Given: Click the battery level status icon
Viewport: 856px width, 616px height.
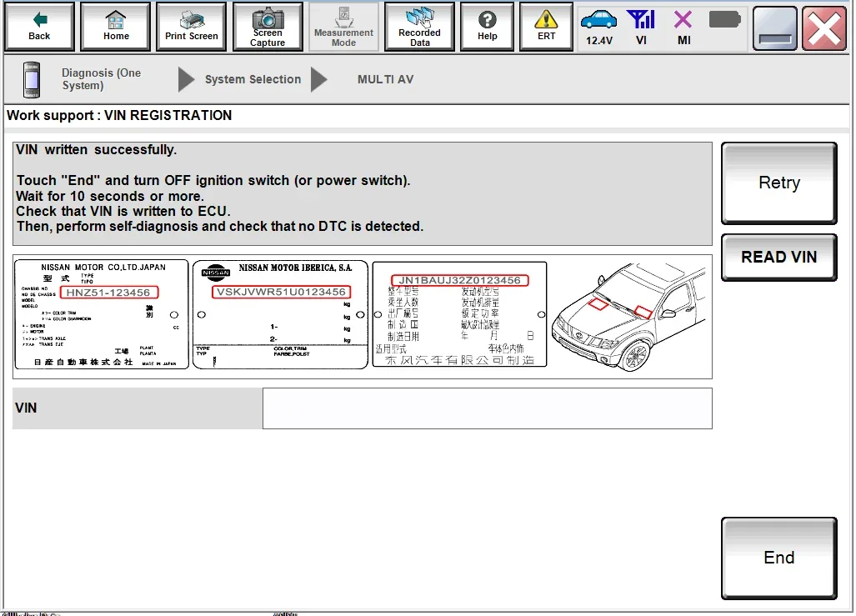Looking at the screenshot, I should 724,20.
